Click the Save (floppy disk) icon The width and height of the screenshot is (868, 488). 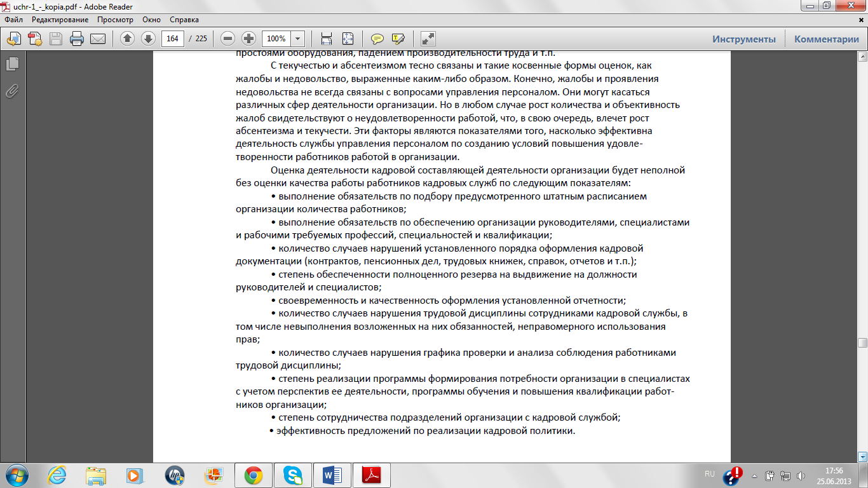click(56, 39)
